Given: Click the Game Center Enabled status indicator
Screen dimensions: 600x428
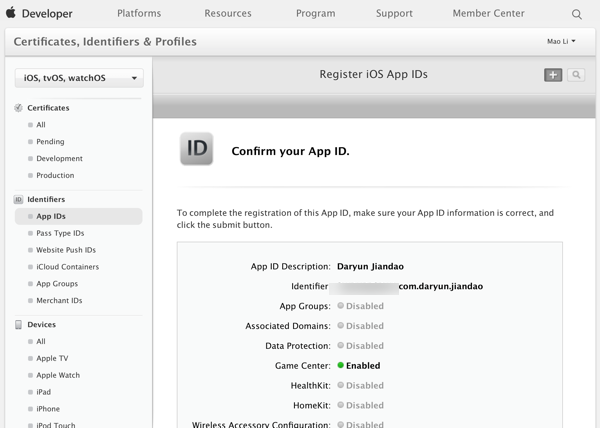Looking at the screenshot, I should coord(341,366).
